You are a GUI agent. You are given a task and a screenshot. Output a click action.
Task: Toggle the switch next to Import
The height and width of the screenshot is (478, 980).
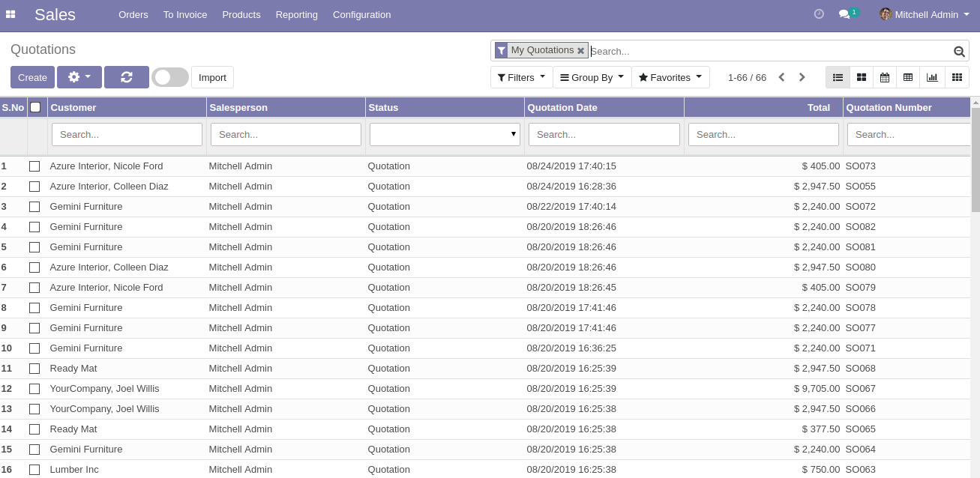tap(170, 77)
